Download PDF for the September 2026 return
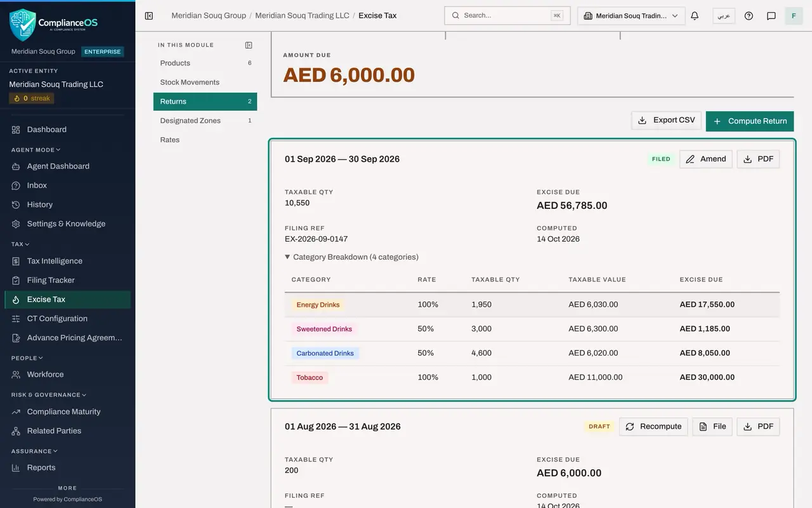This screenshot has width=812, height=508. tap(758, 159)
